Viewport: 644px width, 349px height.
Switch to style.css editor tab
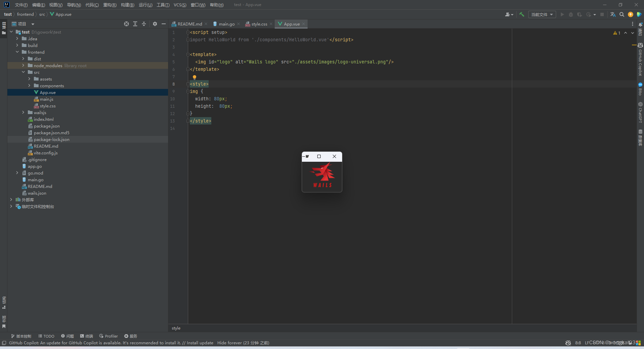(259, 24)
